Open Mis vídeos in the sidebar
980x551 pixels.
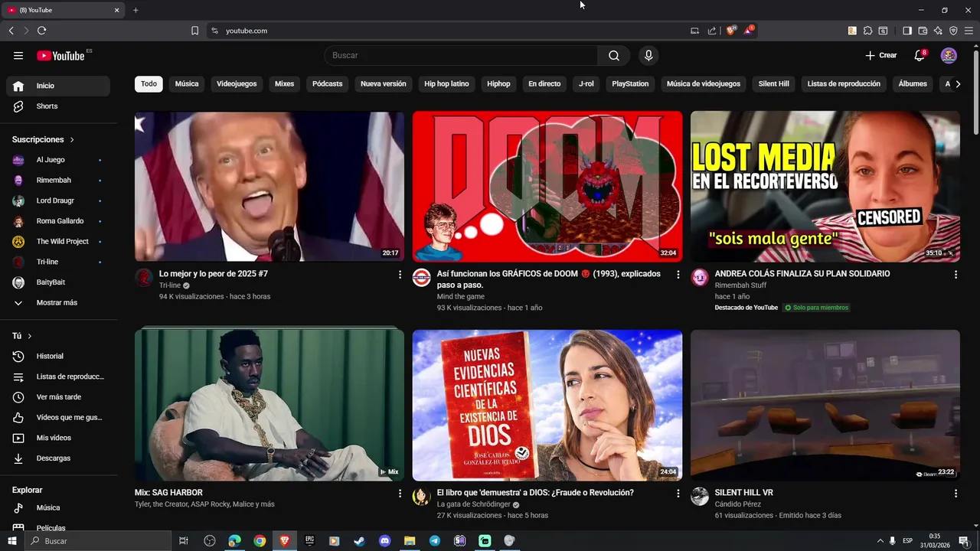click(58, 438)
